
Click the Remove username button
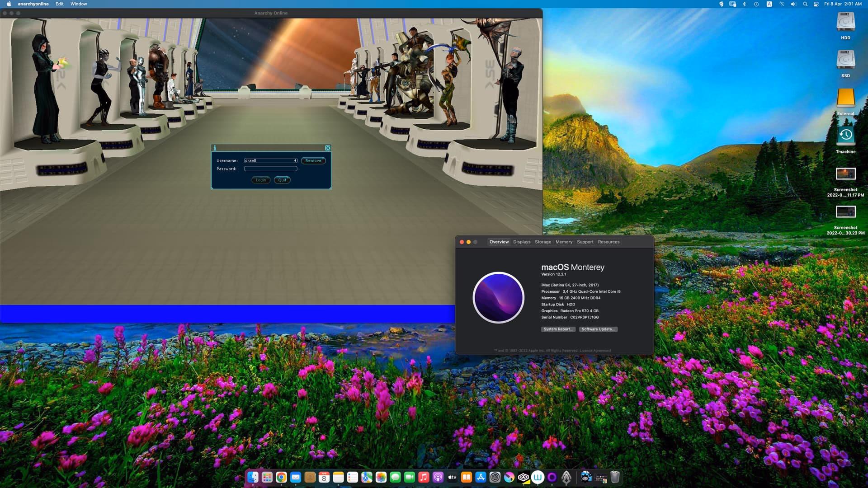click(x=313, y=160)
